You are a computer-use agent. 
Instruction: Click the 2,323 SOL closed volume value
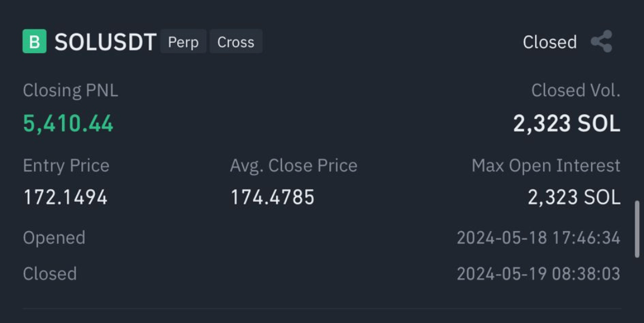(x=567, y=124)
